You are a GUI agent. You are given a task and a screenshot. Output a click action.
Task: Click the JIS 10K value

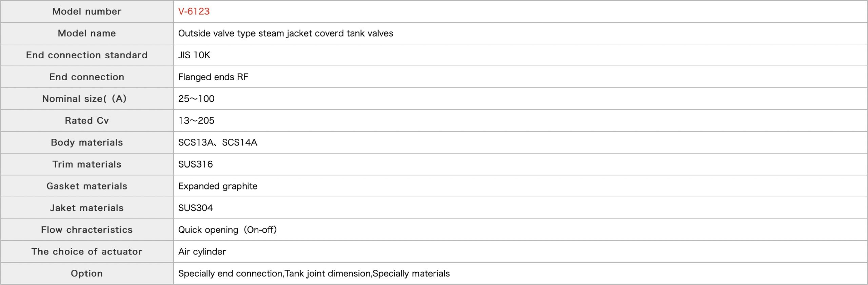[194, 55]
